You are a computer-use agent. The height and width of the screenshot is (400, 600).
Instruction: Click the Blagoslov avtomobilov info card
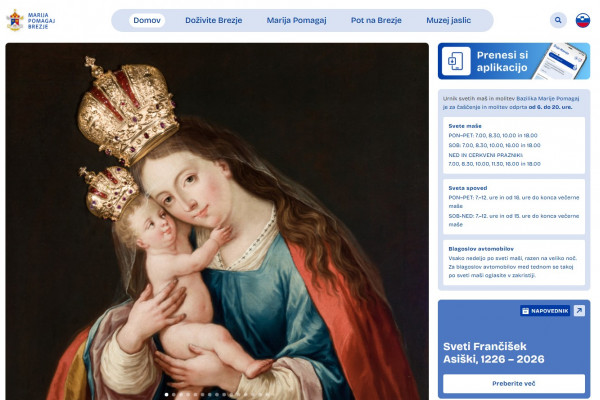[514, 262]
